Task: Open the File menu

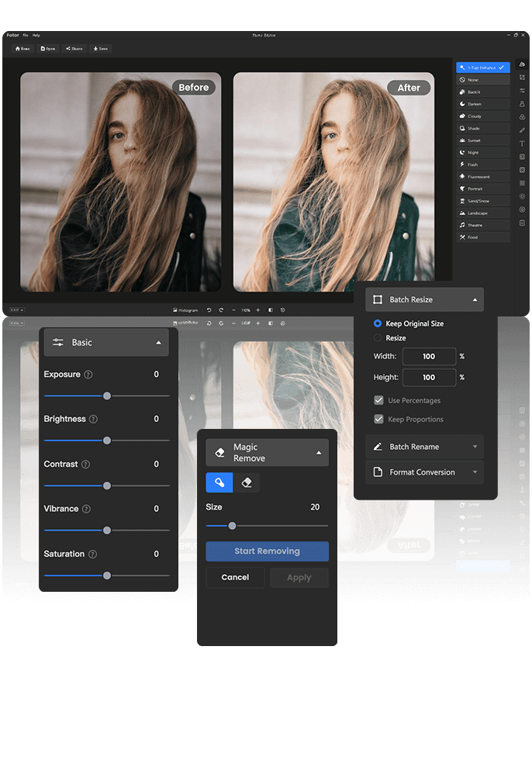Action: click(26, 35)
